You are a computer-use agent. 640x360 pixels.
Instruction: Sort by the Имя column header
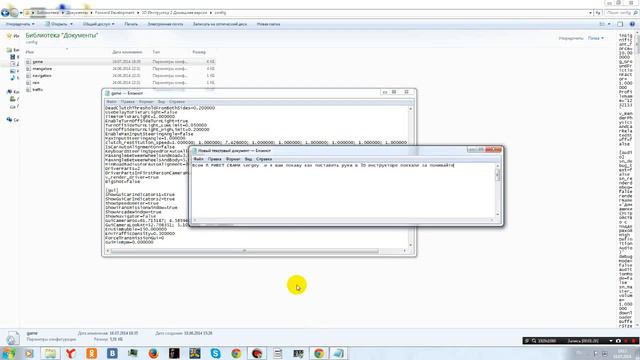29,52
